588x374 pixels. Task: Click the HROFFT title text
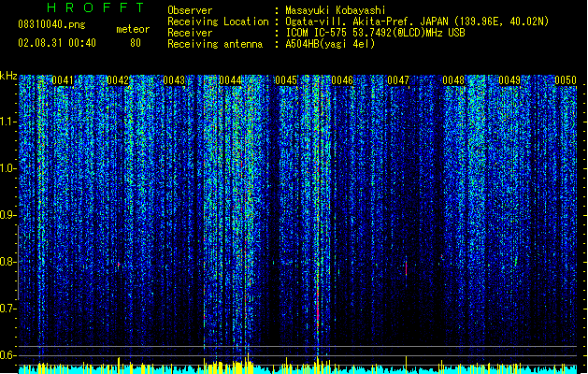95,7
